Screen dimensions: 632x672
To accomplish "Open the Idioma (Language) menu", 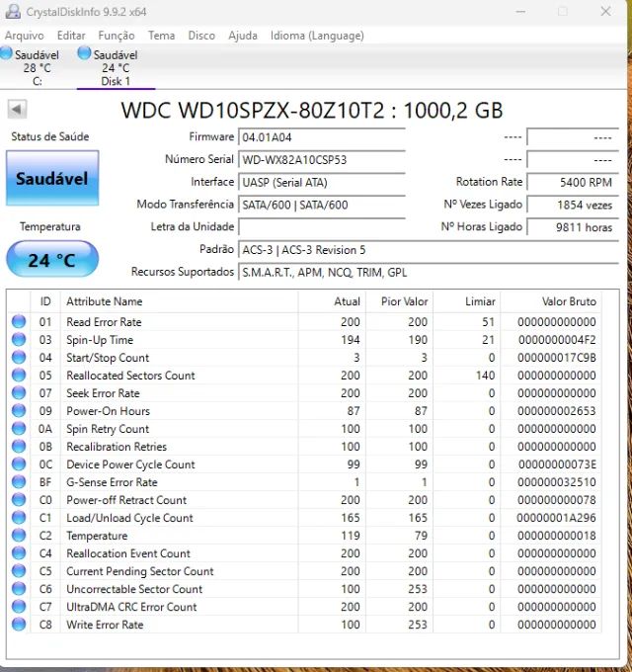I will click(317, 36).
